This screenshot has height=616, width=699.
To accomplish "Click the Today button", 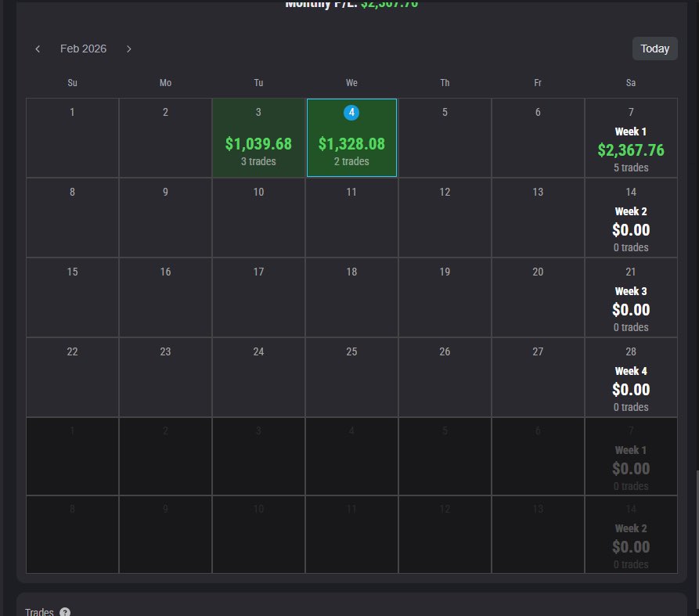I will (654, 49).
